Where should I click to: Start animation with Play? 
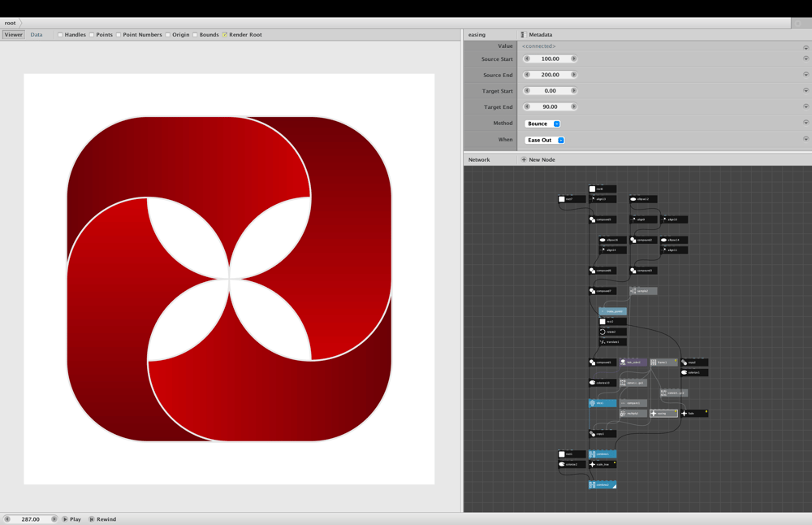pyautogui.click(x=72, y=518)
